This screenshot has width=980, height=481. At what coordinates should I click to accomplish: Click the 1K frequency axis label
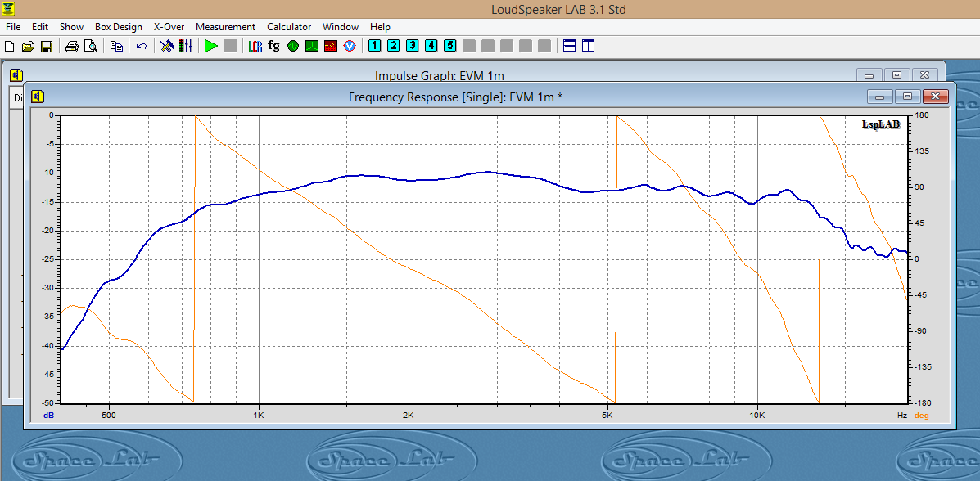coord(259,415)
